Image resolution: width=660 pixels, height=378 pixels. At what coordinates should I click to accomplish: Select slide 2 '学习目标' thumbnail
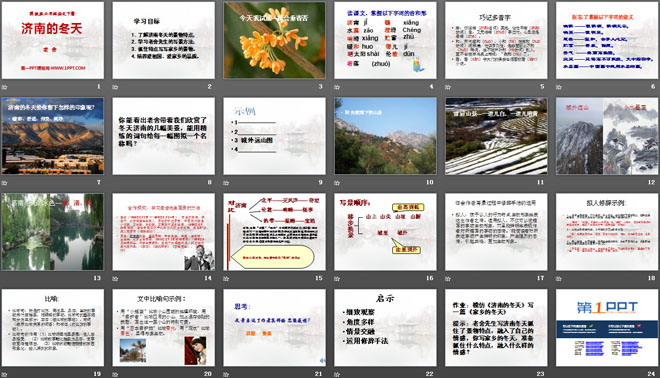pyautogui.click(x=163, y=40)
